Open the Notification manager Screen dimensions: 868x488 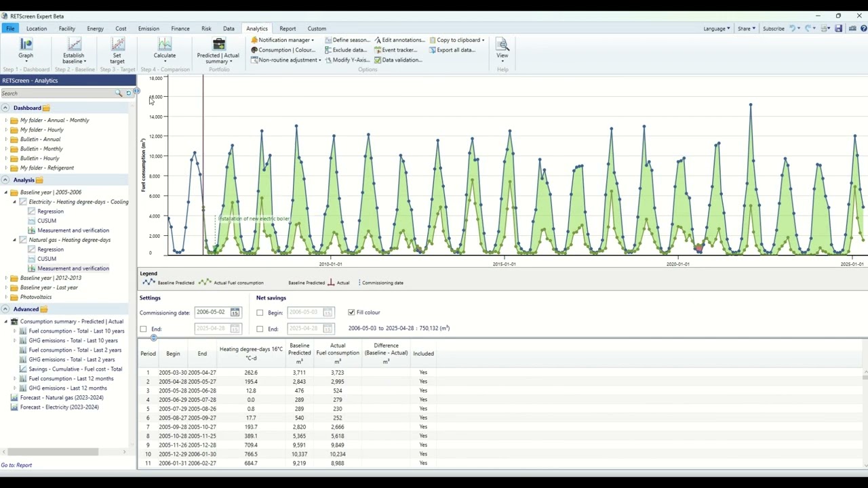[282, 40]
